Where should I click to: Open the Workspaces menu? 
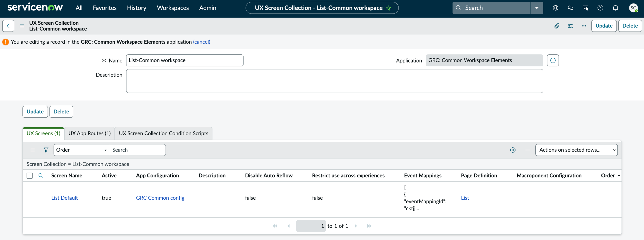(x=173, y=8)
